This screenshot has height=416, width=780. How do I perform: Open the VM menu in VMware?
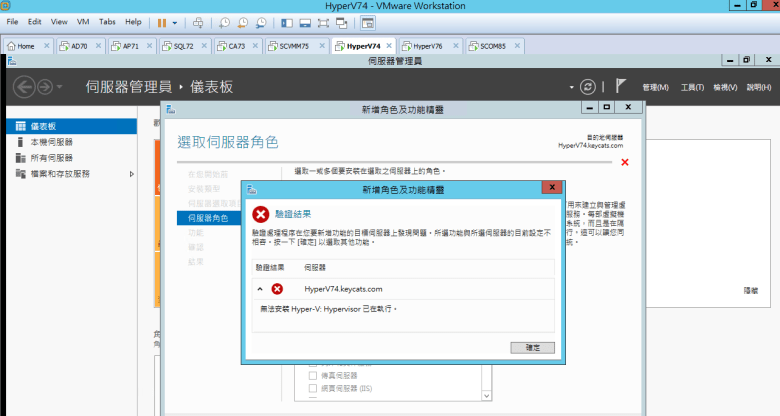(84, 21)
